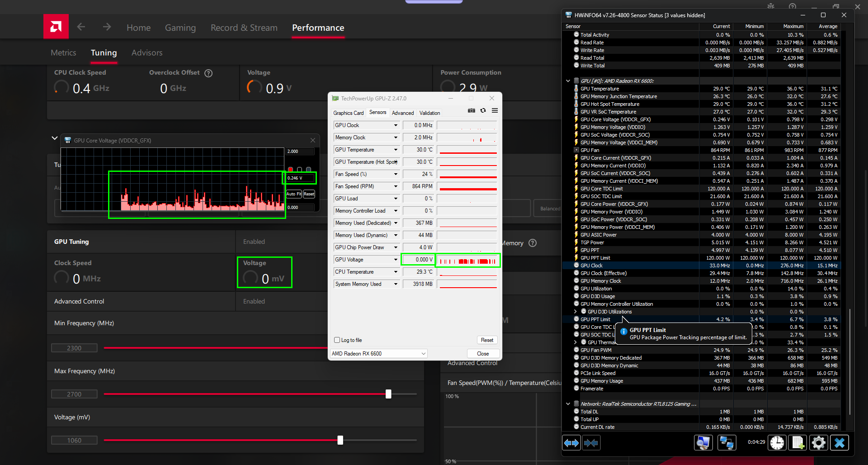
Task: Click the GPU Core Voltage graph window icon
Action: pyautogui.click(x=68, y=140)
